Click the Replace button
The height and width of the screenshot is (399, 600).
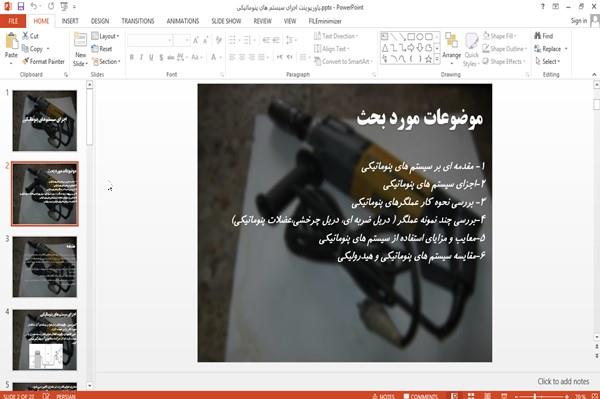(x=551, y=49)
